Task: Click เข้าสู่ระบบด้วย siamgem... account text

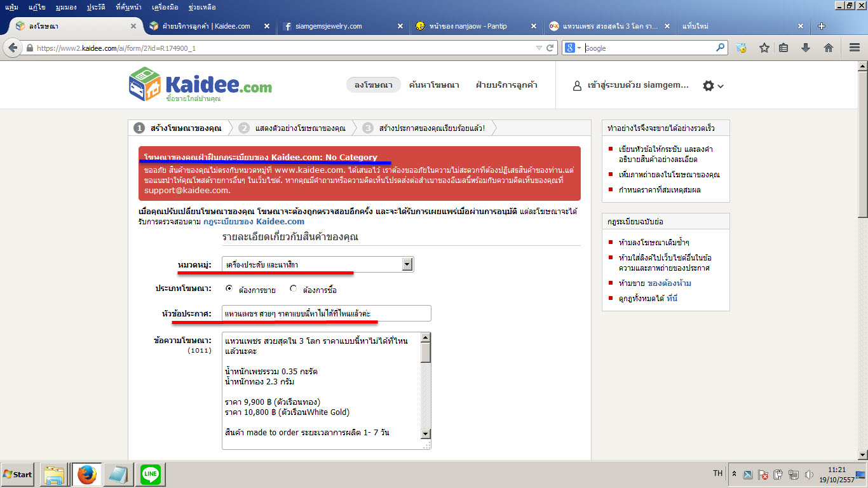Action: (x=638, y=85)
